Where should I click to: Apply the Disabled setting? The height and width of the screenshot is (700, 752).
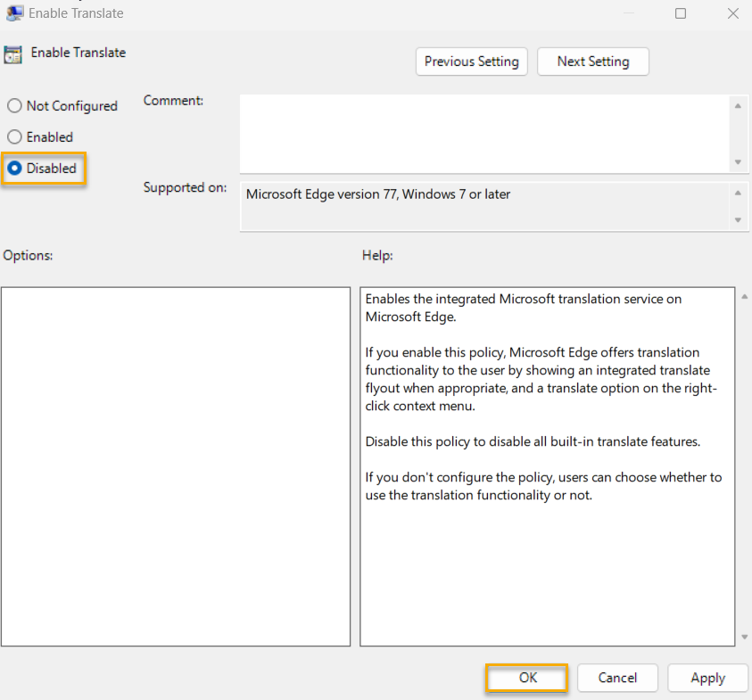pos(707,678)
